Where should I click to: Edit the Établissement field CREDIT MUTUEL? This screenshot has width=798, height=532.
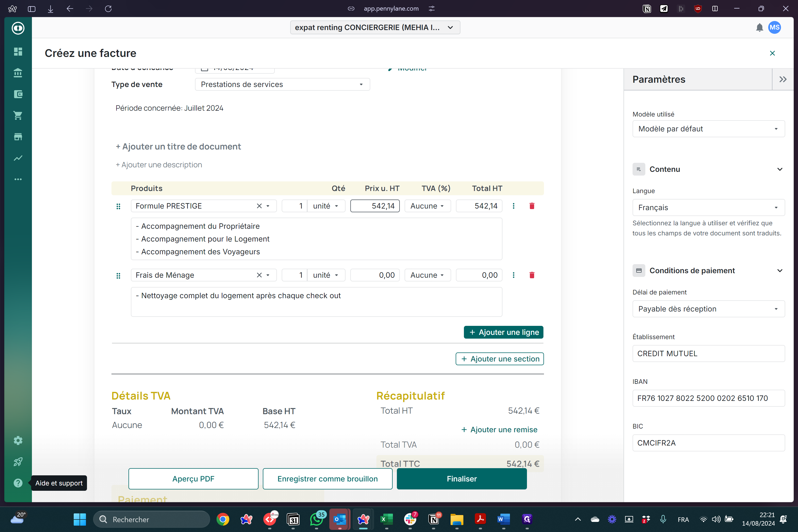[708, 354]
